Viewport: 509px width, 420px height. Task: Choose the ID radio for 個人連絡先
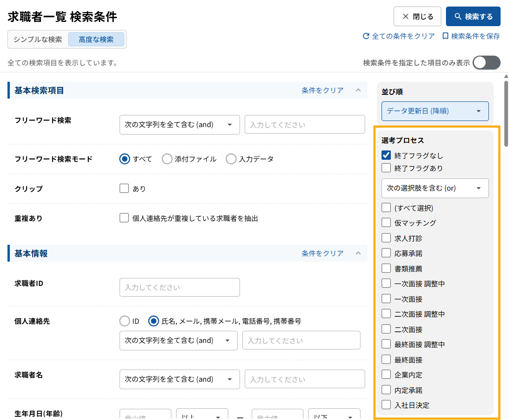(x=125, y=321)
